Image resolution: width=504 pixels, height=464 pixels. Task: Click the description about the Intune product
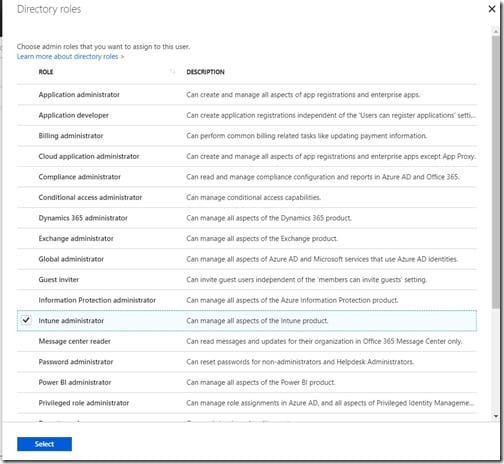[x=257, y=321]
